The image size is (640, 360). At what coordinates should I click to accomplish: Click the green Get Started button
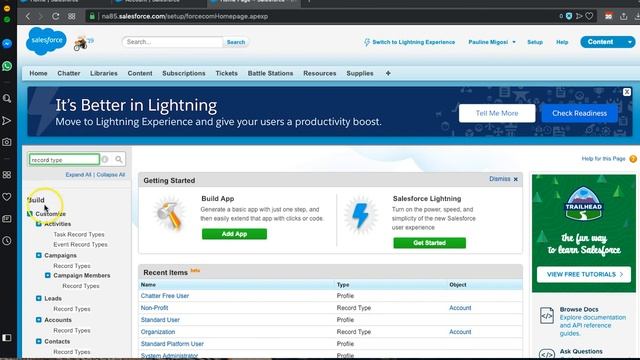click(x=429, y=243)
